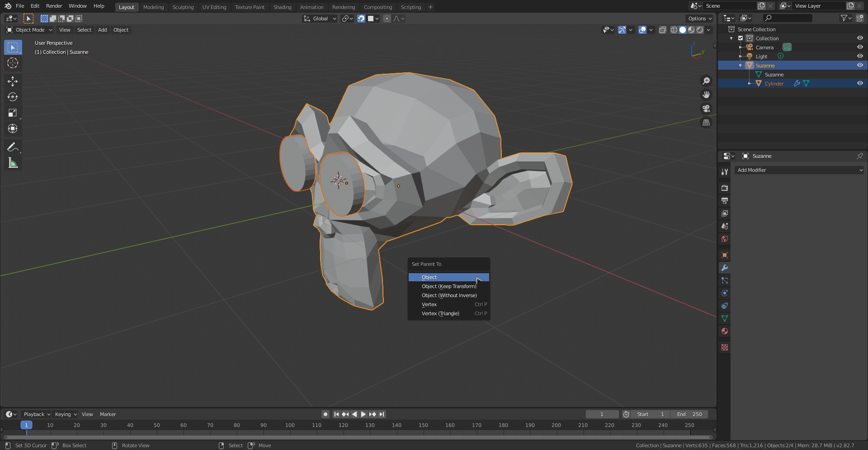Viewport: 868px width, 450px height.
Task: Open the viewport Add menu
Action: [x=103, y=30]
